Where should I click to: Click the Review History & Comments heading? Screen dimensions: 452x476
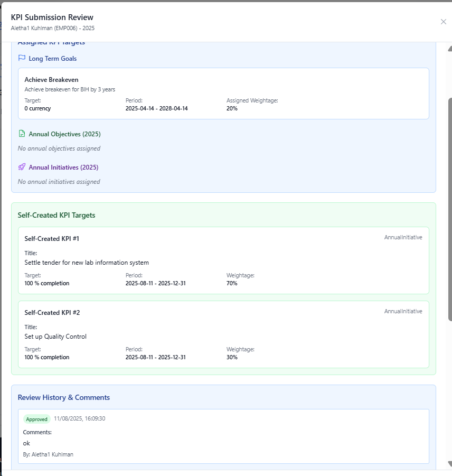pyautogui.click(x=63, y=397)
